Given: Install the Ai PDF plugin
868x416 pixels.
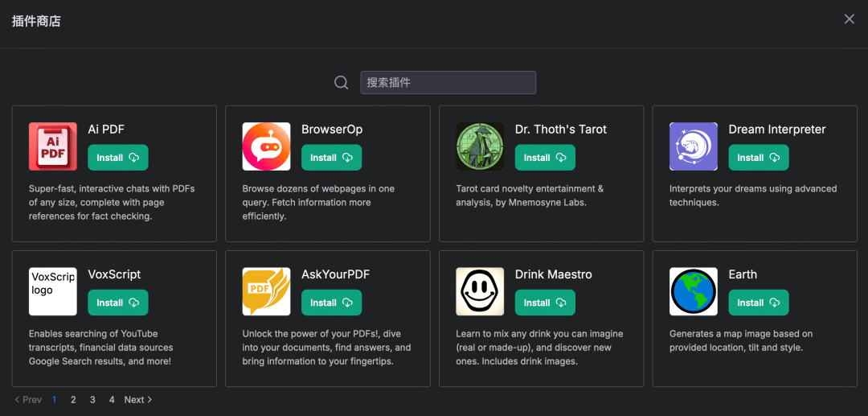Looking at the screenshot, I should (118, 158).
